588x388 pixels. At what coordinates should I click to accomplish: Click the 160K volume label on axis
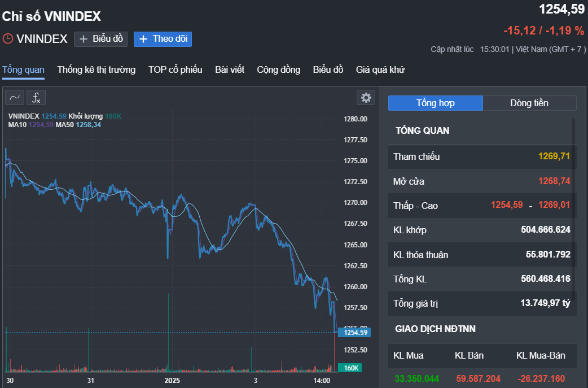click(350, 368)
